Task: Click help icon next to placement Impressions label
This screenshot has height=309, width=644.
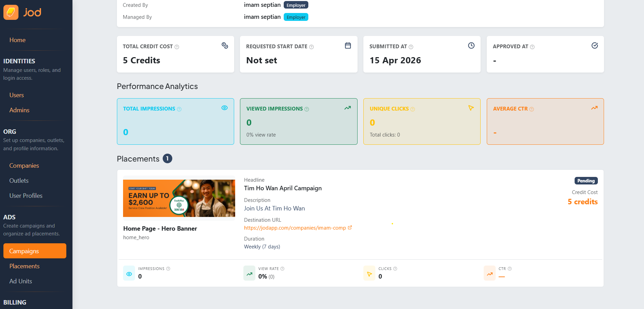Action: [x=168, y=269]
